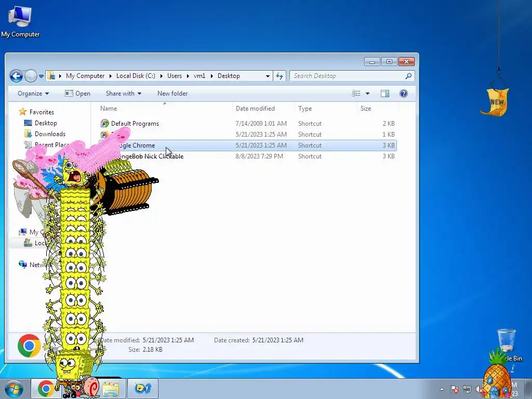Image resolution: width=532 pixels, height=399 pixels.
Task: Click the Open toolbar button
Action: (x=78, y=94)
